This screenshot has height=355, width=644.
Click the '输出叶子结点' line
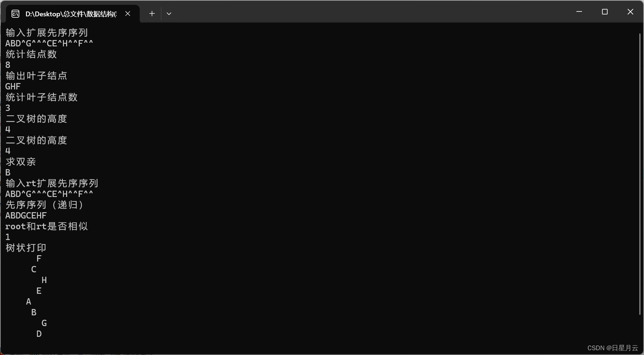coord(36,76)
